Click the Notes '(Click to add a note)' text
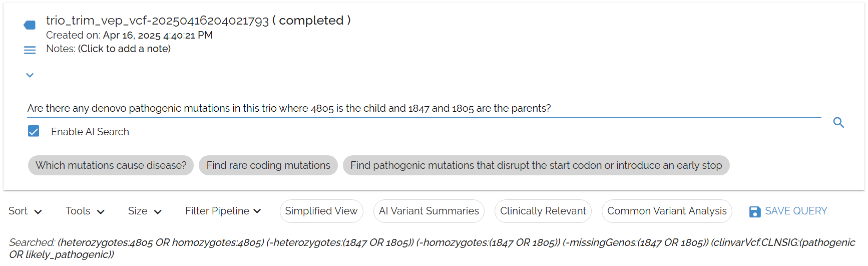Viewport: 868px width, 266px height. [124, 49]
